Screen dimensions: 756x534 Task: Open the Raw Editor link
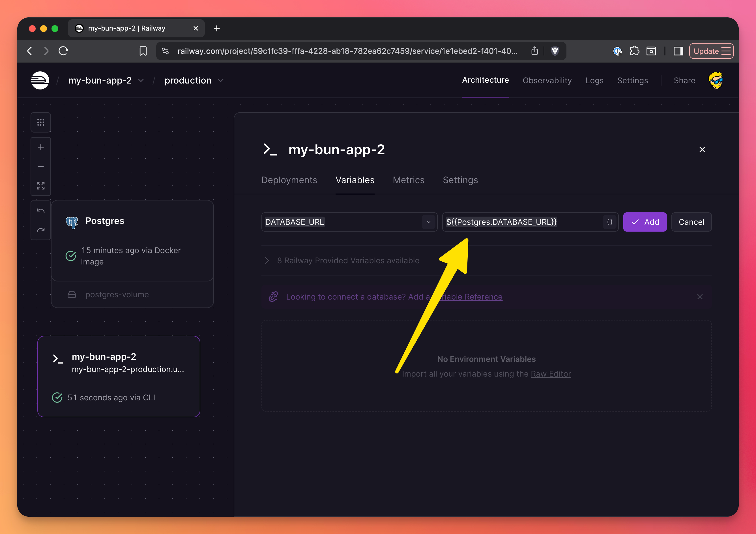(x=551, y=374)
